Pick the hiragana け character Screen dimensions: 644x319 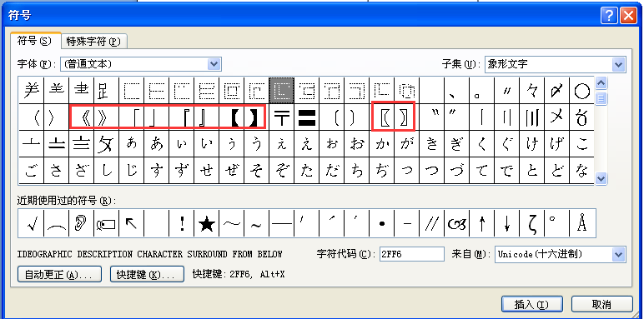pyautogui.click(x=532, y=143)
